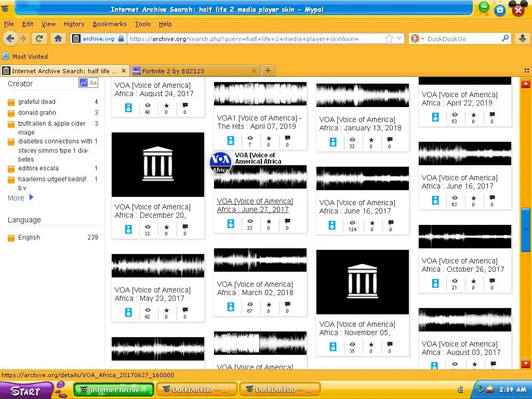Open the January 13, 2018 waveform thumbnail
Image resolution: width=532 pixels, height=399 pixels.
click(362, 96)
